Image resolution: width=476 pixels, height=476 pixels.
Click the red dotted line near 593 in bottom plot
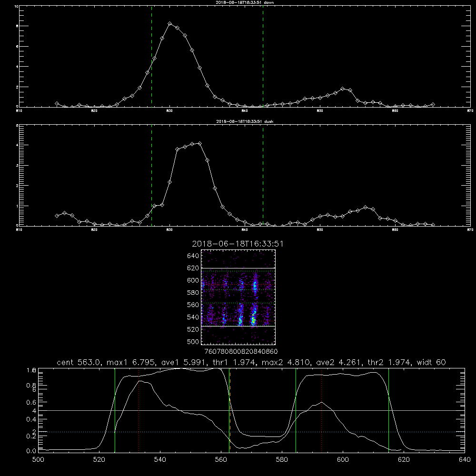tap(321, 410)
